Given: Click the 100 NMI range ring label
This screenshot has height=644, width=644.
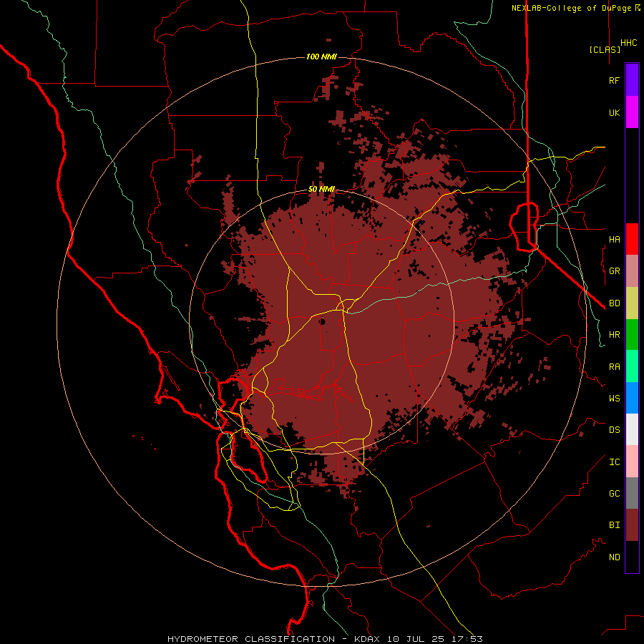Looking at the screenshot, I should [x=321, y=57].
